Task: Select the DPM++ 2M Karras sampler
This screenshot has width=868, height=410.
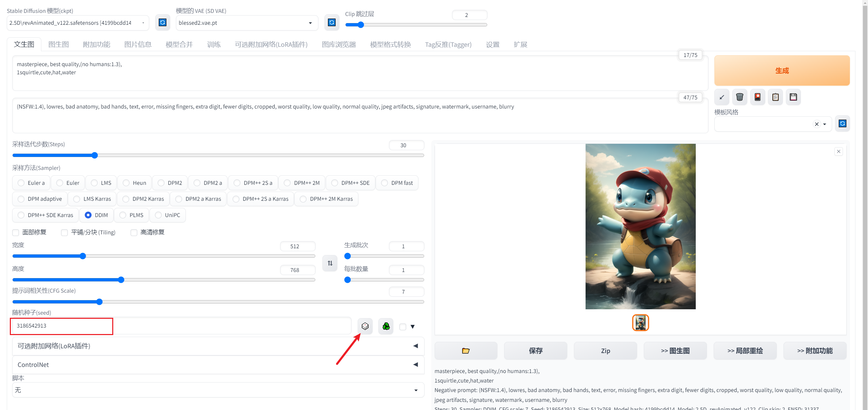Action: coord(327,199)
